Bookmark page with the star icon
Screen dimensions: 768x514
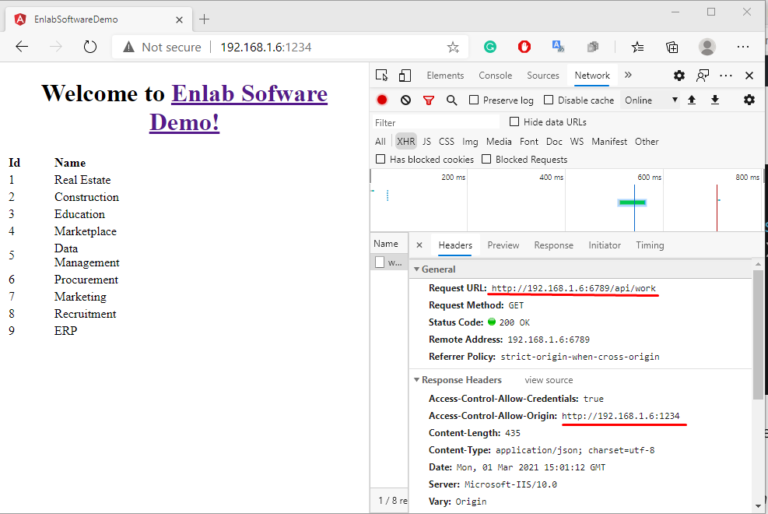pos(453,47)
